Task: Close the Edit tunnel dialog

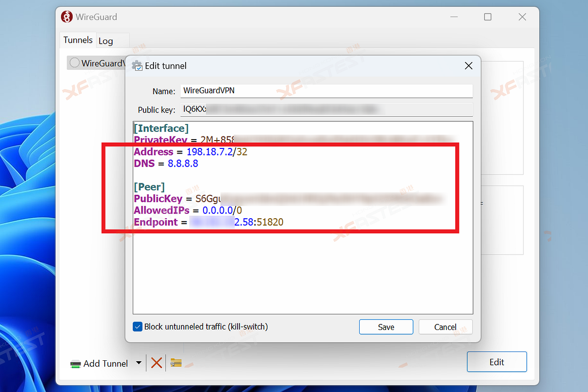Action: [469, 66]
